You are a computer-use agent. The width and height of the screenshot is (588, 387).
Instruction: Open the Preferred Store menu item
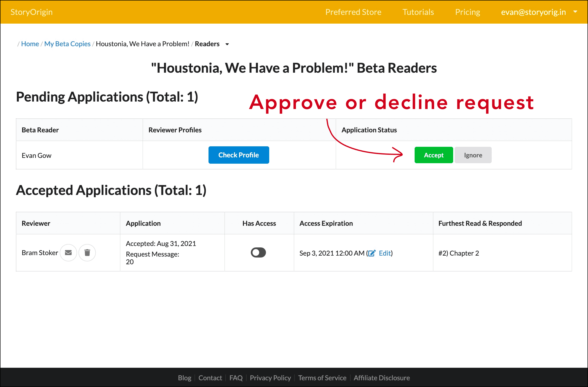pos(353,12)
